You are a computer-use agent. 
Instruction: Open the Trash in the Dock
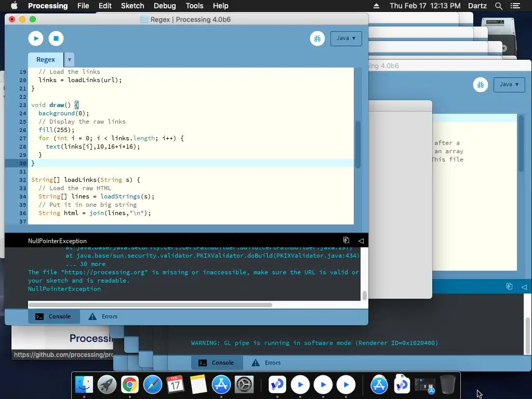click(x=447, y=384)
